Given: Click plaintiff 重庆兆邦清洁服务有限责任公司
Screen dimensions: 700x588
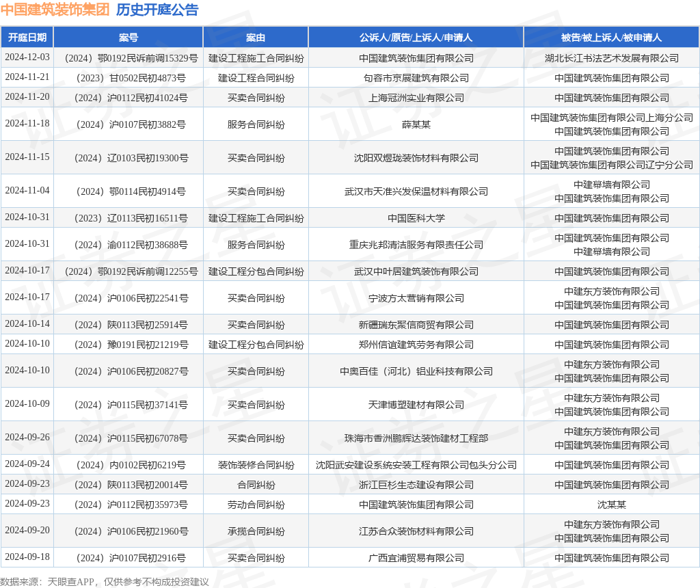Looking at the screenshot, I should click(x=416, y=245).
